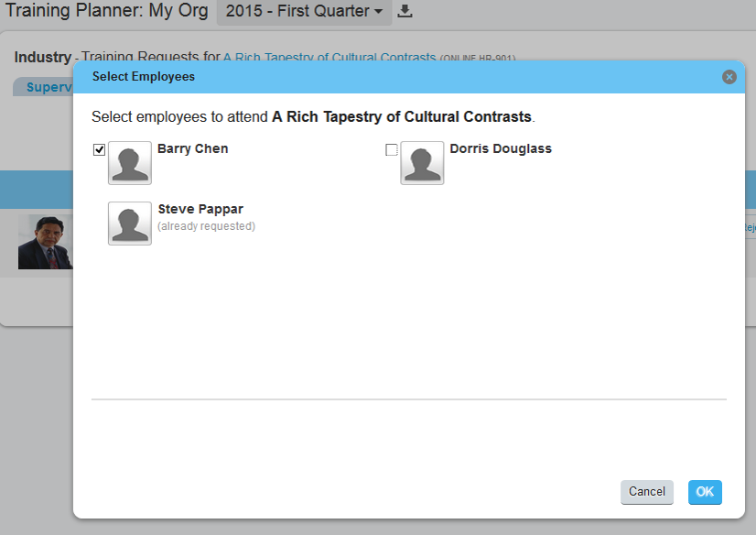
Task: Switch to the Supervisor tab behind the dialog
Action: click(43, 87)
